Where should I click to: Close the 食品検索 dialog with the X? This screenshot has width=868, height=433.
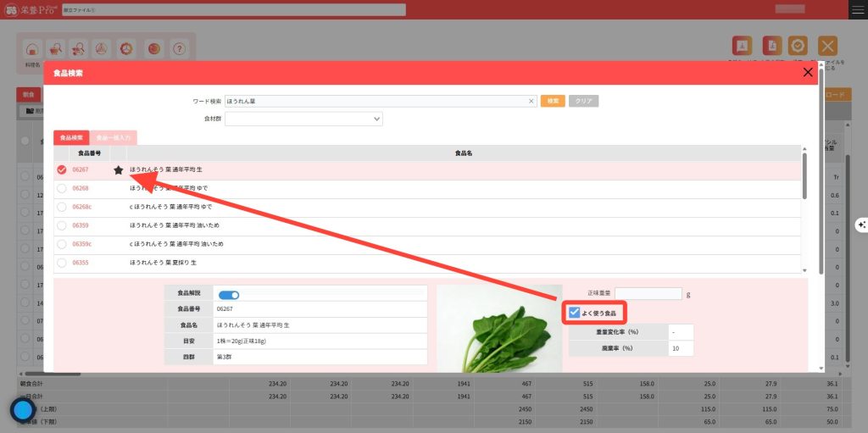click(808, 73)
